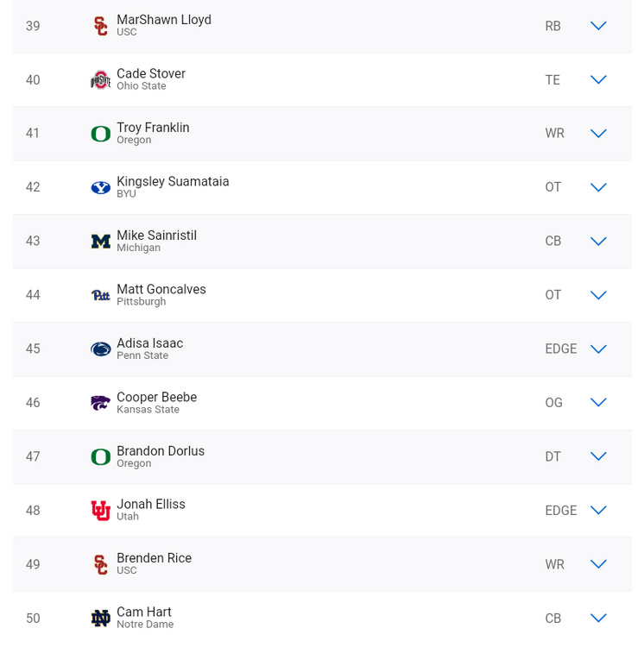Click the Kansas State logo by Cooper Beebe
Viewport: 644px width, 647px height.
coord(101,403)
